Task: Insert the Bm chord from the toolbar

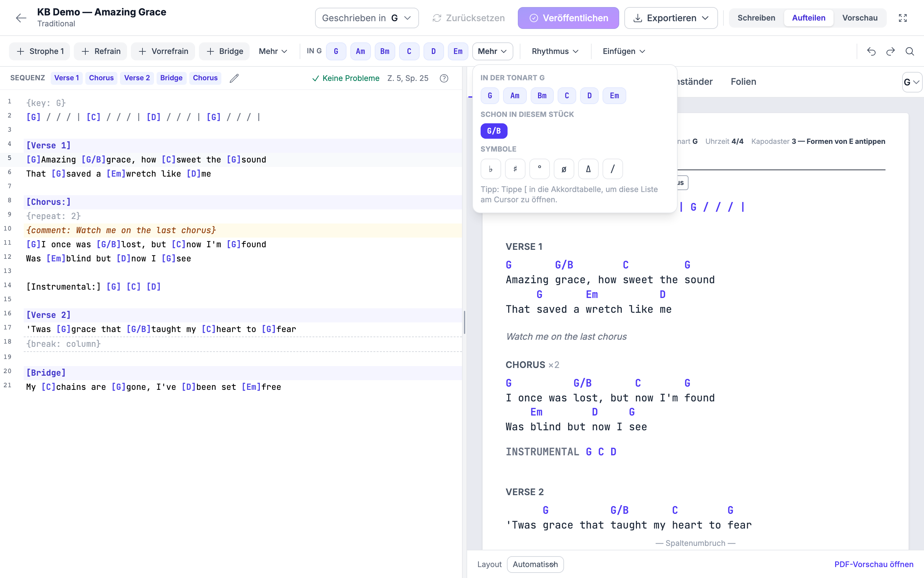Action: (x=384, y=51)
